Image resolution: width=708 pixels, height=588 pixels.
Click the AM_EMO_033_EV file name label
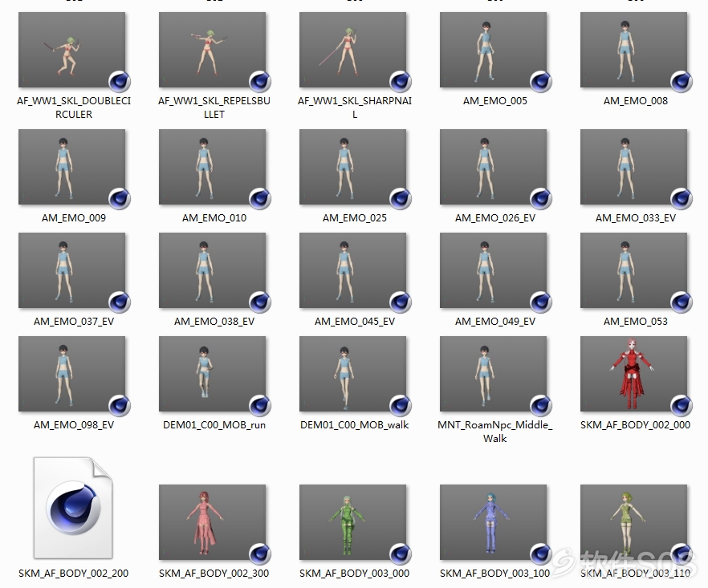click(635, 218)
